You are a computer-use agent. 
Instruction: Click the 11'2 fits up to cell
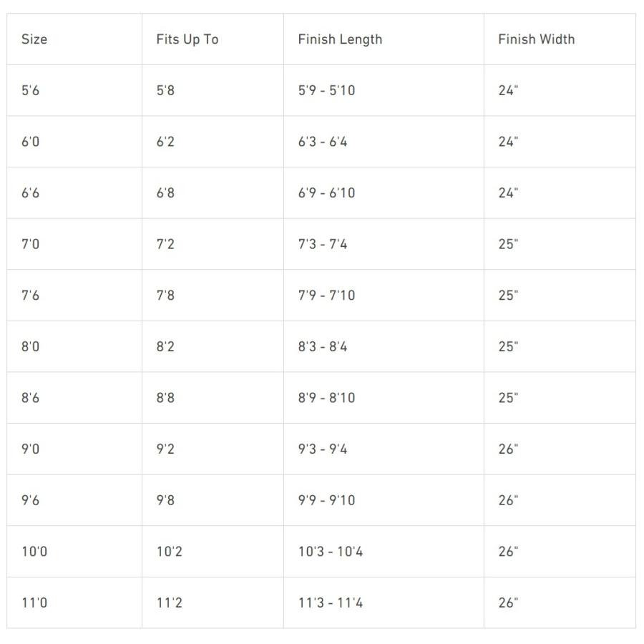click(169, 602)
